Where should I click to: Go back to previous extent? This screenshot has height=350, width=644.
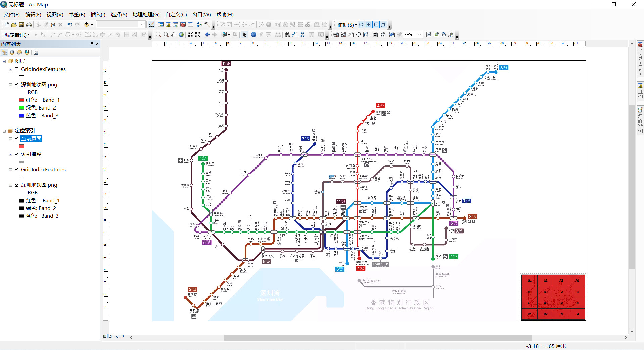[x=207, y=35]
